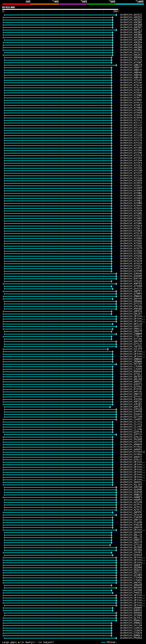This screenshot has width=146, height=644.
Task: Select hit label UniRef100_A7XFW5
Action: click(x=131, y=271)
